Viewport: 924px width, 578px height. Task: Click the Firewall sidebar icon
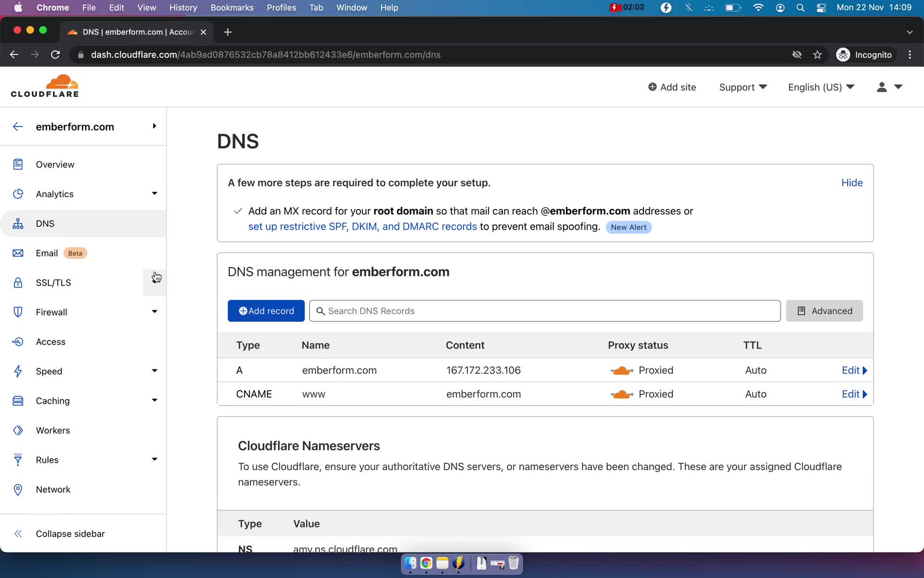(18, 312)
